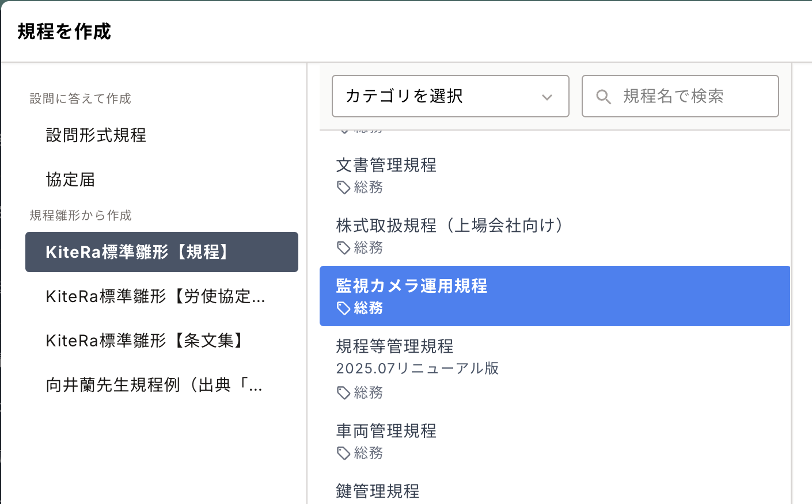Choose 株式取扱規程（上場会社向け） template
812x504 pixels.
[x=450, y=226]
